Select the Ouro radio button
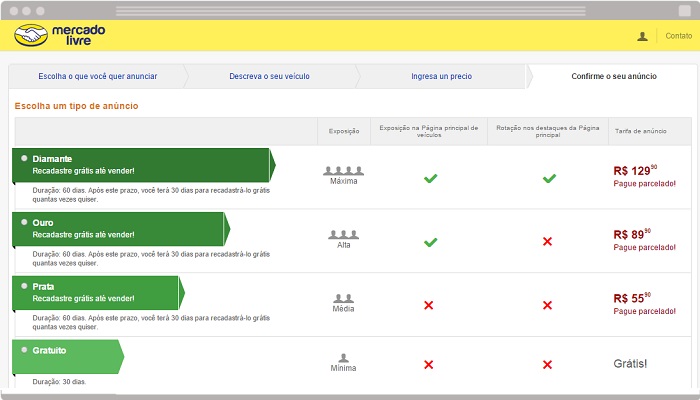700x400 pixels. (x=24, y=222)
